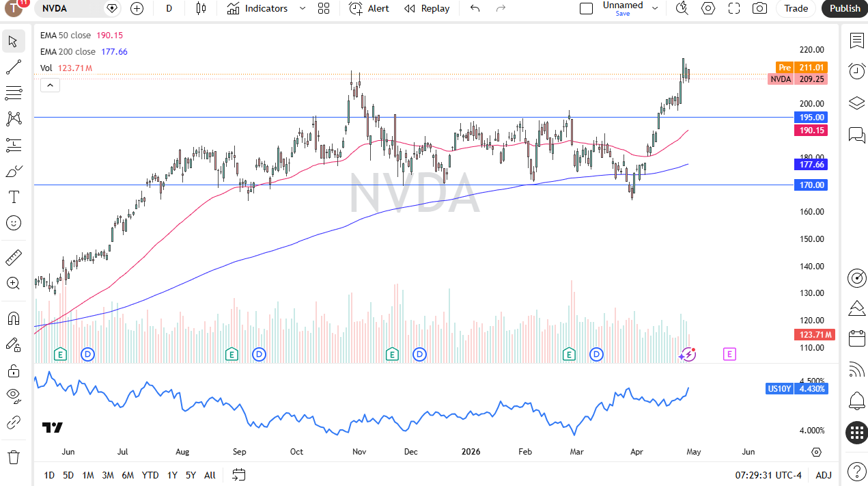Enter fullscreen mode
The image size is (868, 486).
[734, 8]
